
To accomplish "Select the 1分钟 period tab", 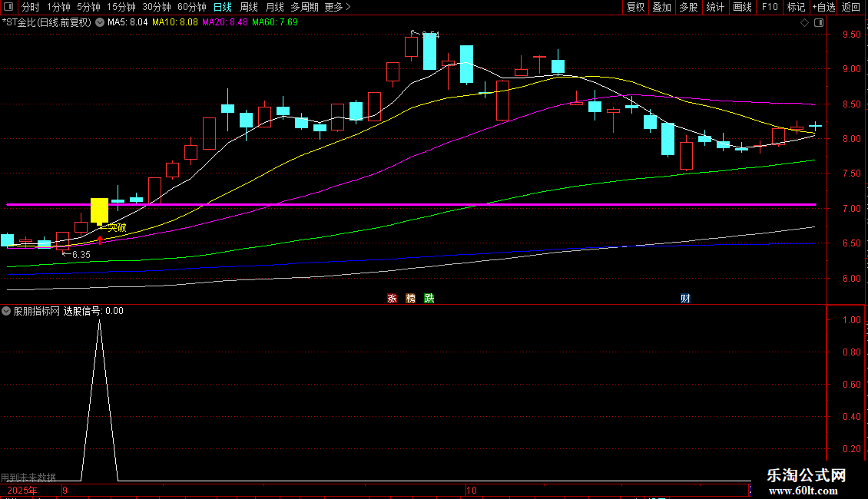I will 58,7.
